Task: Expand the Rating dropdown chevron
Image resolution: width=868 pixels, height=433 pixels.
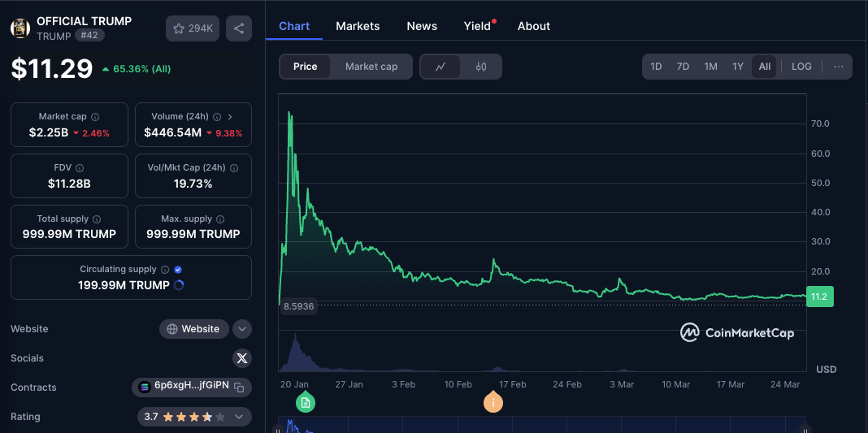Action: point(239,417)
